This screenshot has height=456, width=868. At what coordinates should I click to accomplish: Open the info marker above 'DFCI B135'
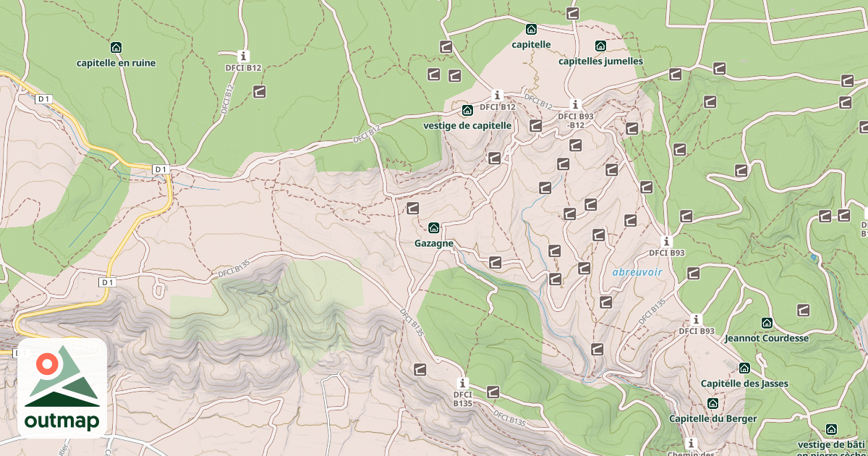click(x=463, y=384)
